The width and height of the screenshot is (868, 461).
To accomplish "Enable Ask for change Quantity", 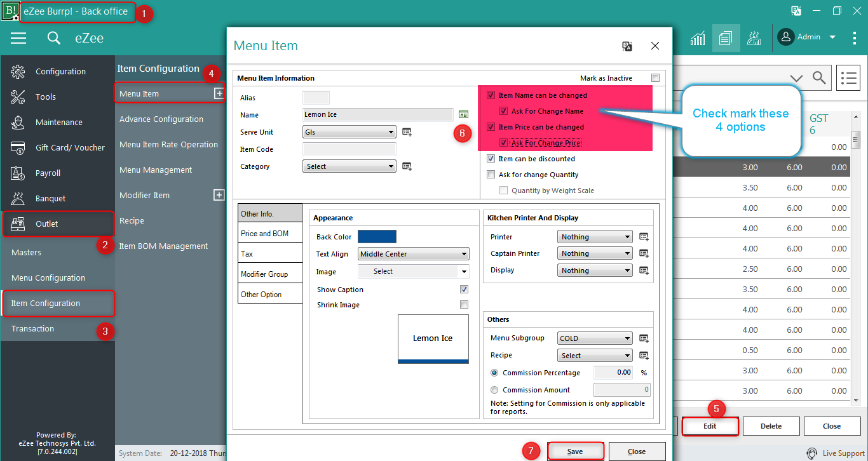I will click(491, 175).
